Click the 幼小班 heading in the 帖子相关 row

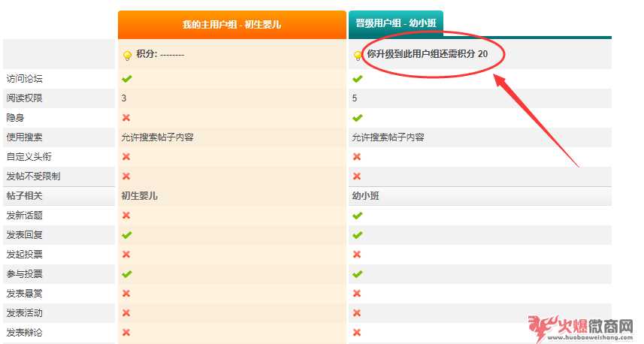click(365, 196)
